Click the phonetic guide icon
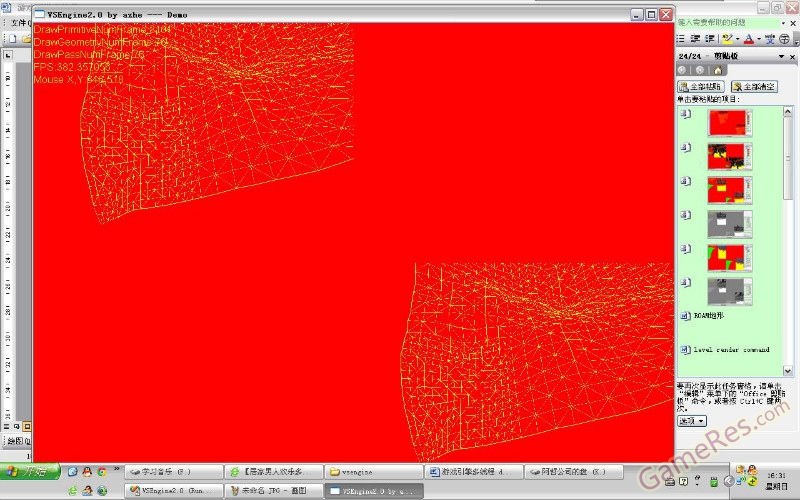The width and height of the screenshot is (800, 500). tap(770, 39)
